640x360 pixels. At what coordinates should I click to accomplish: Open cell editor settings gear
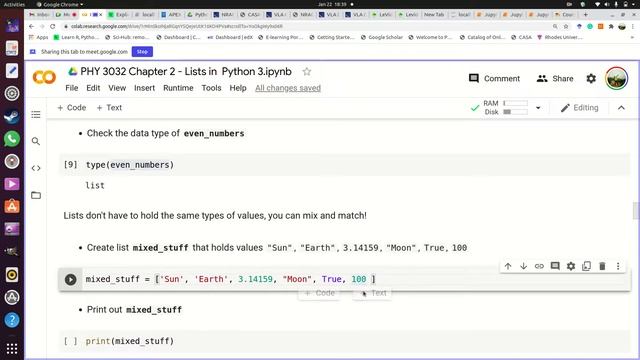(x=571, y=266)
